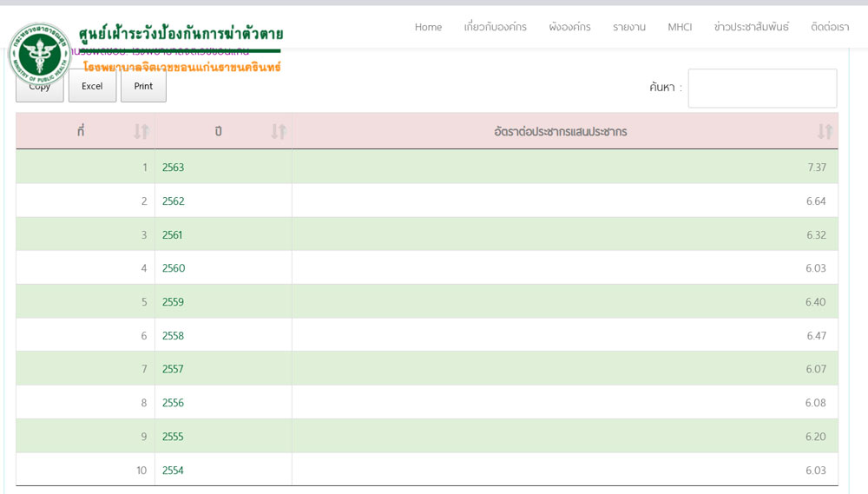This screenshot has height=494, width=868.
Task: Click rate value 6.03 for year 2554
Action: tap(815, 471)
